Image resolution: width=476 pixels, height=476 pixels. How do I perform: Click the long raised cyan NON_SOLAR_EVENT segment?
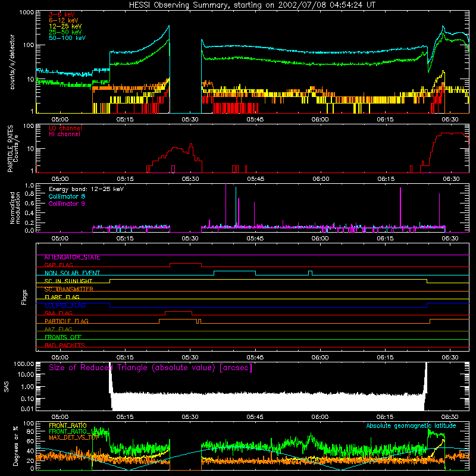(x=234, y=271)
